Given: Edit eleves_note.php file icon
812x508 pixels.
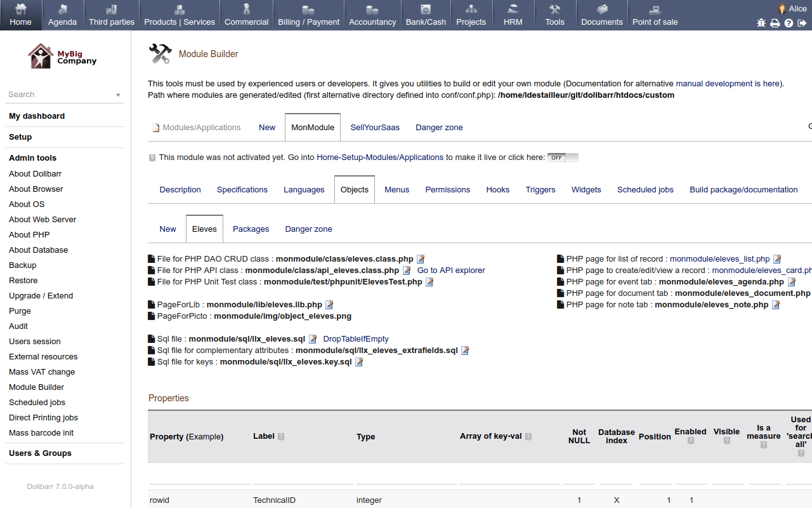Looking at the screenshot, I should 776,305.
